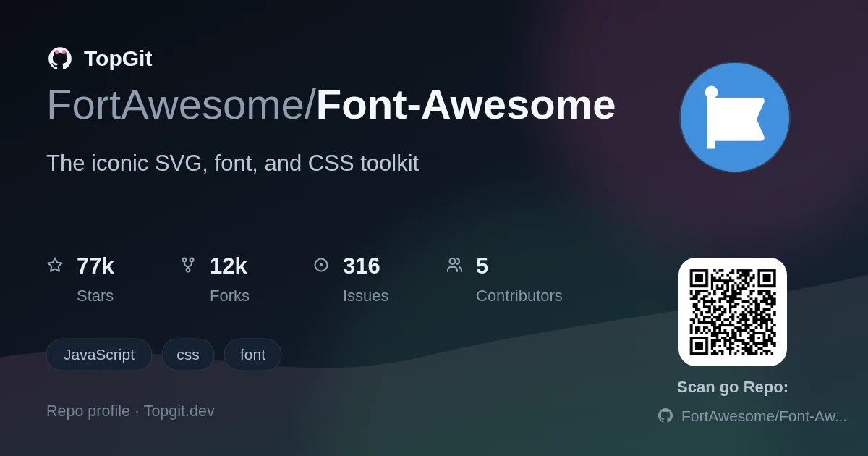Click the 12k forks count
868x456 pixels.
[x=229, y=266]
